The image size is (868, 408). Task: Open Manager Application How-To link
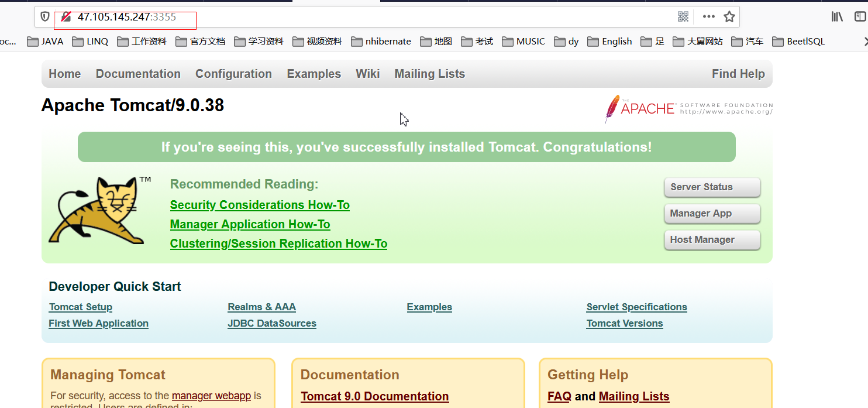[250, 224]
